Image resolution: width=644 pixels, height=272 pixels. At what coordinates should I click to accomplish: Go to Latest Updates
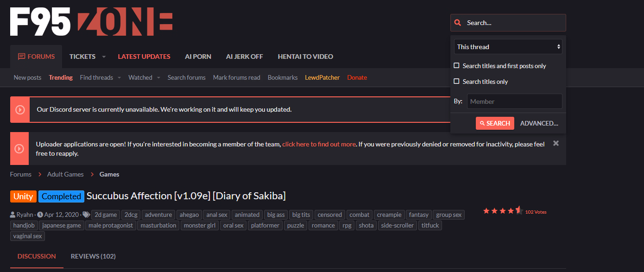click(x=144, y=57)
